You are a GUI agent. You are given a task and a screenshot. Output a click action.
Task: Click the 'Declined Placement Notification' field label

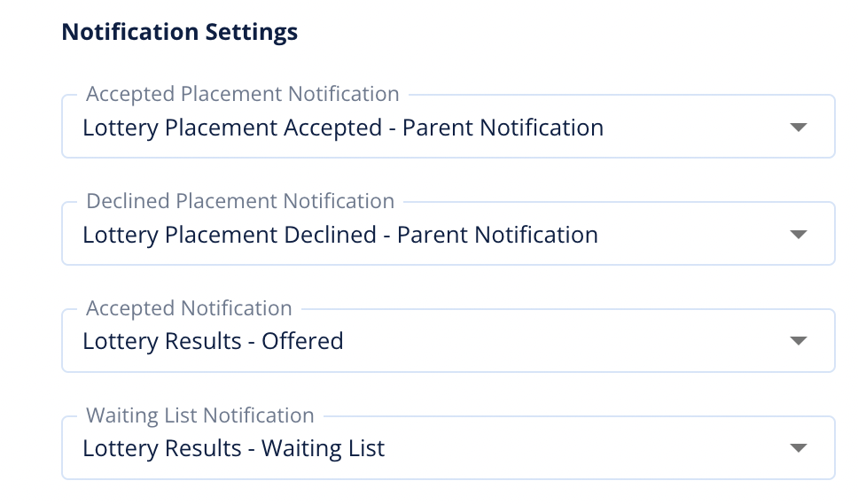[239, 201]
